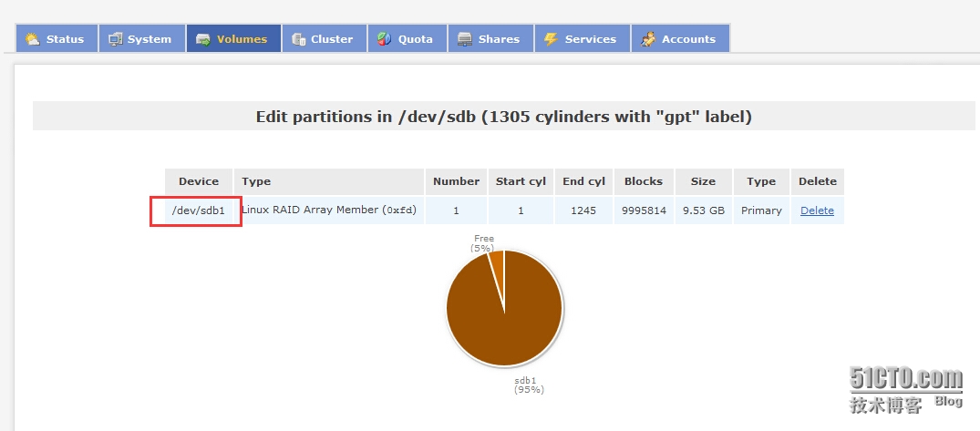980x431 pixels.
Task: Open the Status tab label
Action: tap(65, 39)
